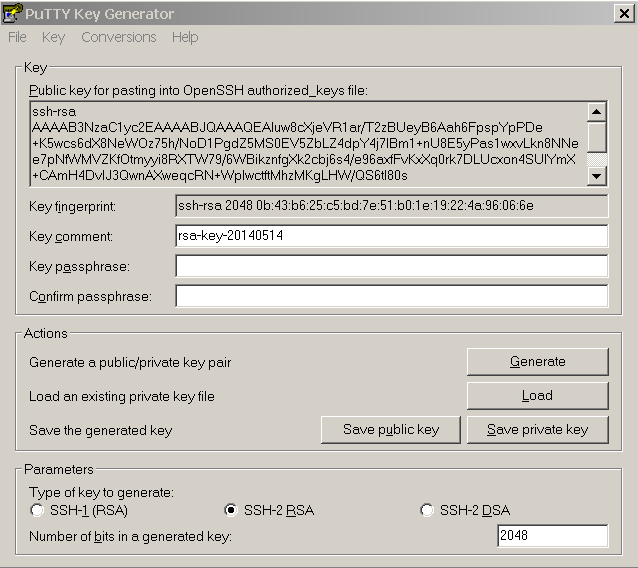The width and height of the screenshot is (638, 568).
Task: Click the public key scrollbar thumb
Action: [596, 138]
